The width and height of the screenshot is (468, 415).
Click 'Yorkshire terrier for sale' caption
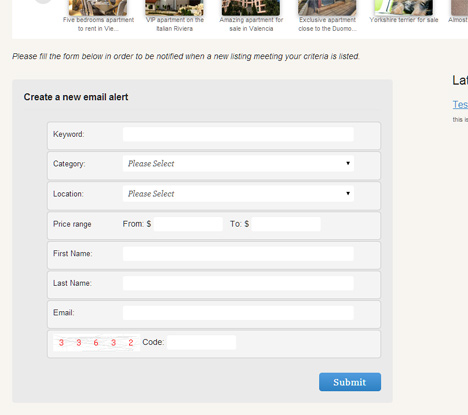coord(404,20)
